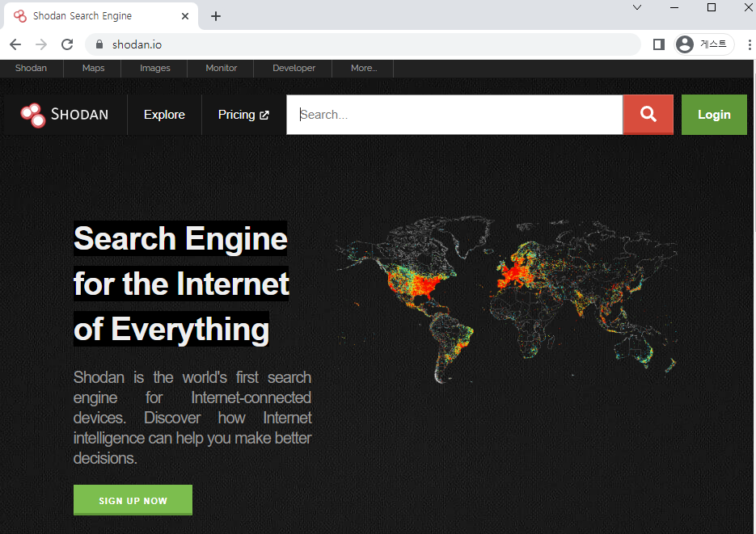Screen dimensions: 756x534
Task: Click the world device heat map
Action: (506, 299)
